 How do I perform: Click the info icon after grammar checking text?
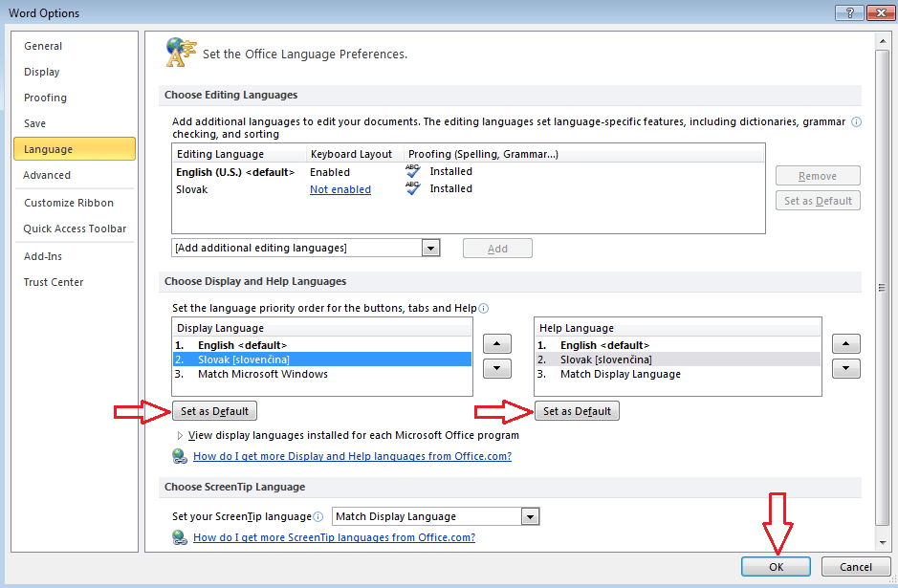856,122
